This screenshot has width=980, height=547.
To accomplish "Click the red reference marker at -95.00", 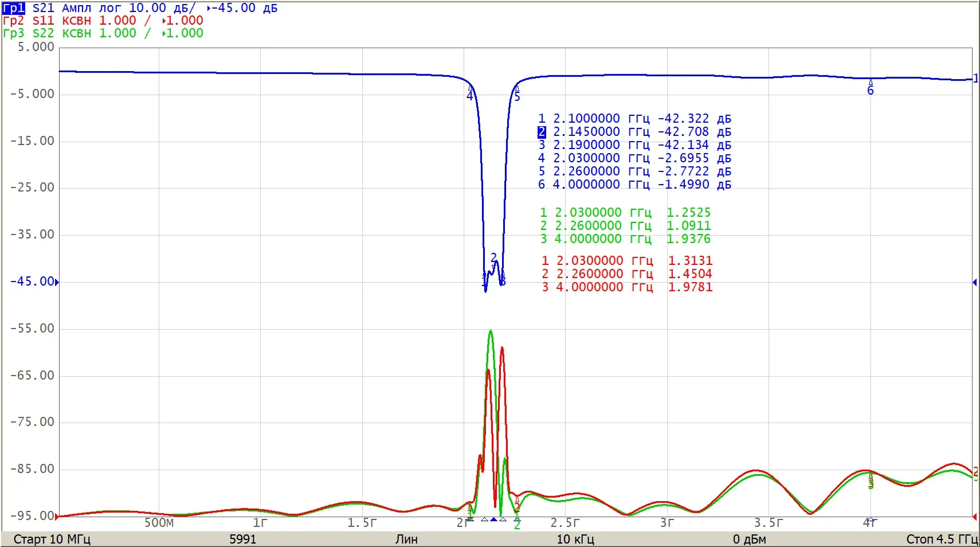I will pyautogui.click(x=57, y=517).
